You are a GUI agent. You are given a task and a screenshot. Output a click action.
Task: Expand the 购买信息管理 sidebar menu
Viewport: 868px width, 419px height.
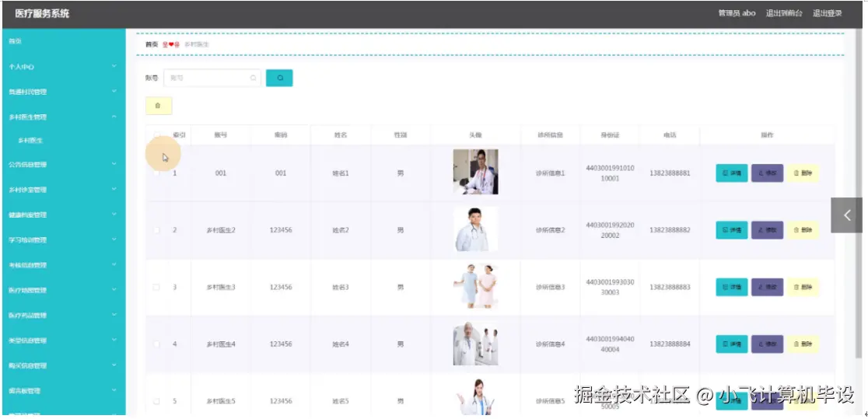point(64,366)
